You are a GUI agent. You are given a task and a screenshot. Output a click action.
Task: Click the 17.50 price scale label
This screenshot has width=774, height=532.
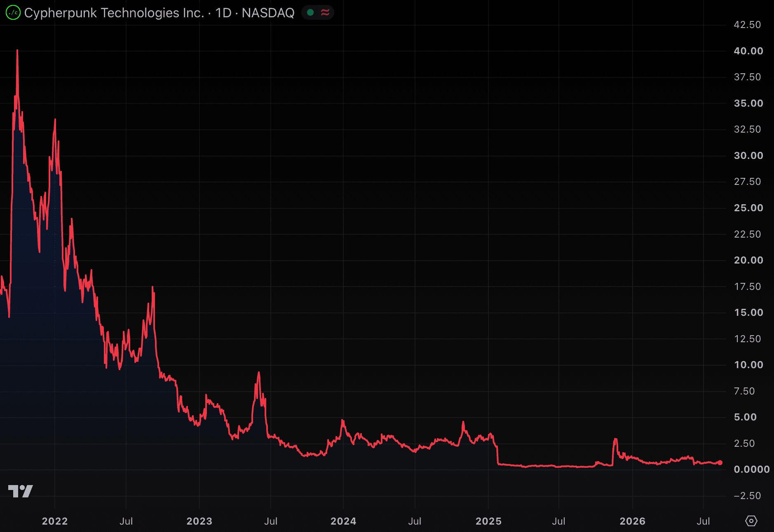click(748, 287)
